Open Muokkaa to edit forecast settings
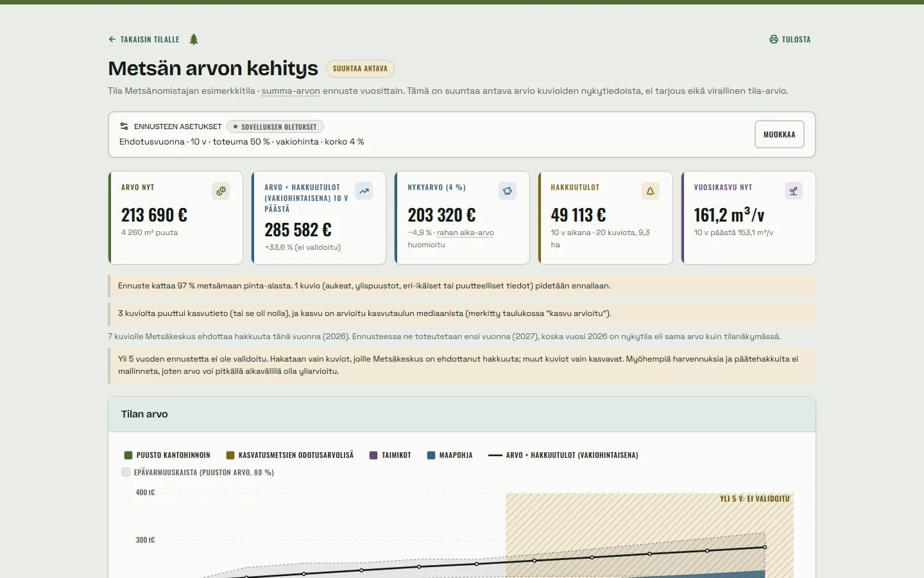 (x=779, y=134)
